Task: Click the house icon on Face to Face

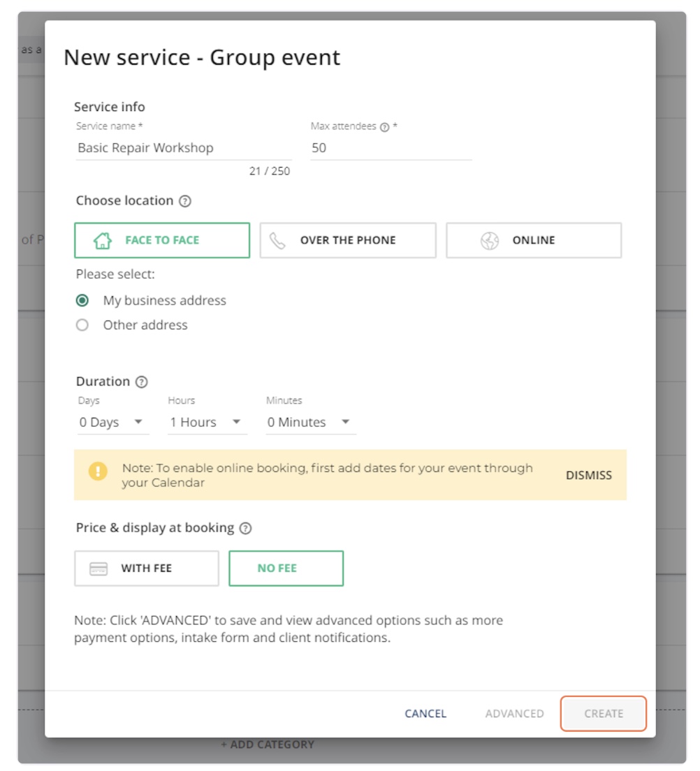Action: pos(103,241)
